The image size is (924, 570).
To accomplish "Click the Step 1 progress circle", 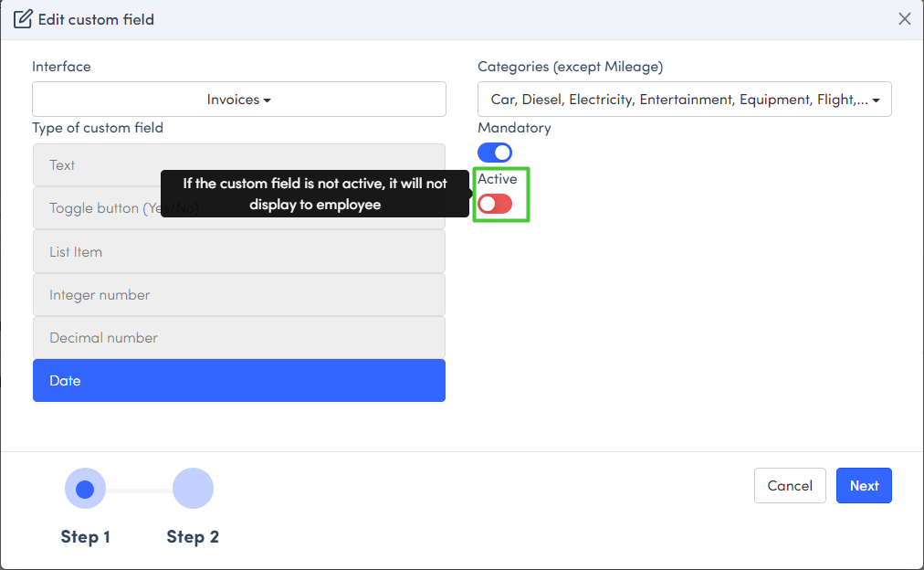I will pyautogui.click(x=85, y=489).
